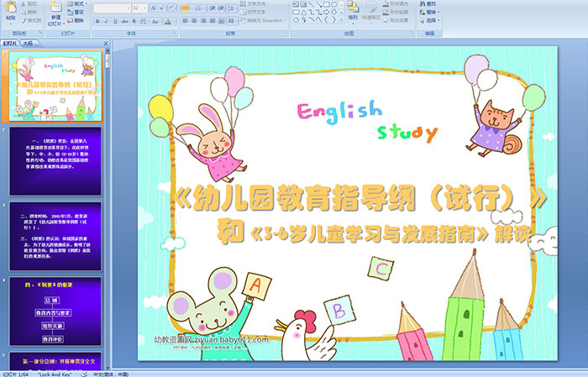Open the Layout (版式) dropdown

77,3
